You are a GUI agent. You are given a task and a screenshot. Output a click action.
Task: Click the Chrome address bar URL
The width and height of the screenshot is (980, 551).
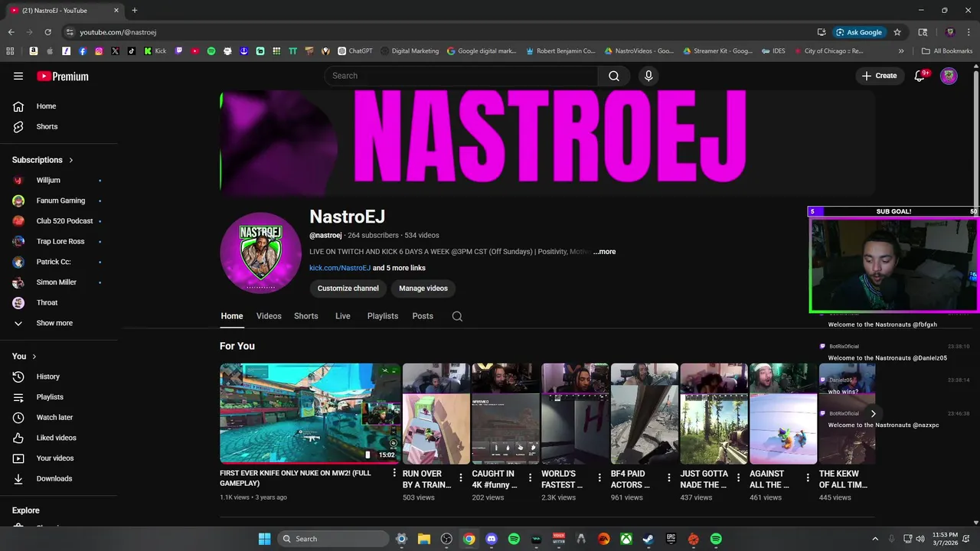pos(118,32)
